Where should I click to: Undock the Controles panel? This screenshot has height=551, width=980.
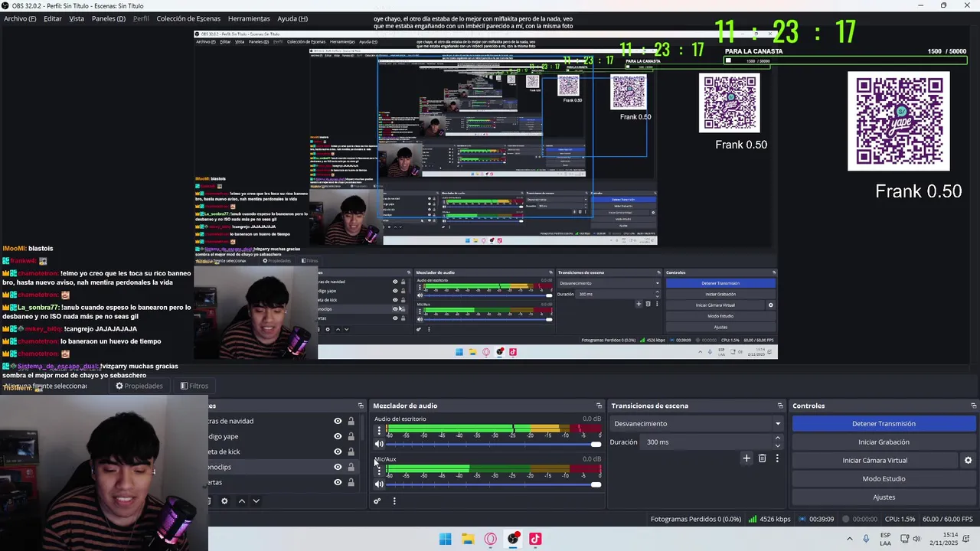coord(973,406)
